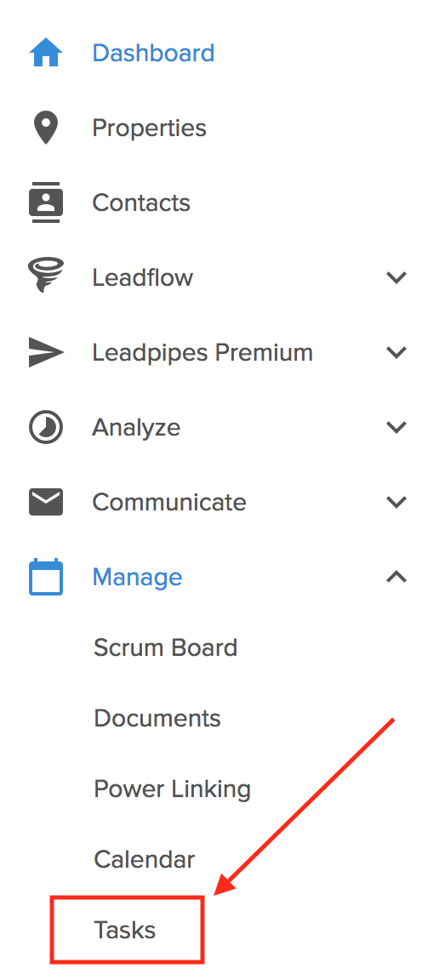Expand the Leadpipes Premium chevron
Screen dimensions: 422x980
coord(396,352)
